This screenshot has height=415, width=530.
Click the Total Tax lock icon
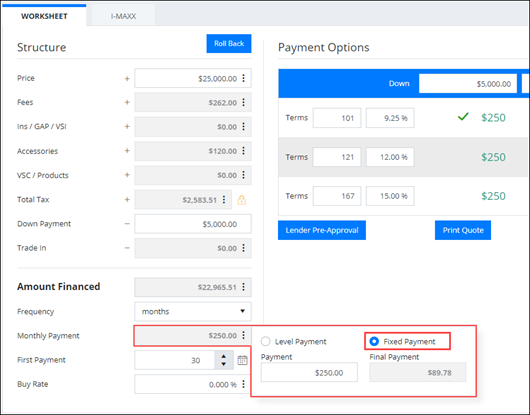pos(241,200)
